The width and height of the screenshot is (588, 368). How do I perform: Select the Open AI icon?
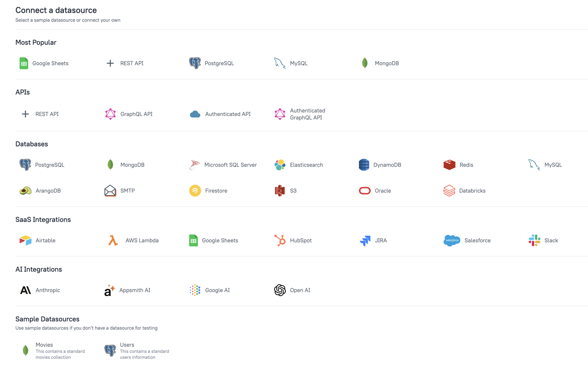[x=280, y=290]
